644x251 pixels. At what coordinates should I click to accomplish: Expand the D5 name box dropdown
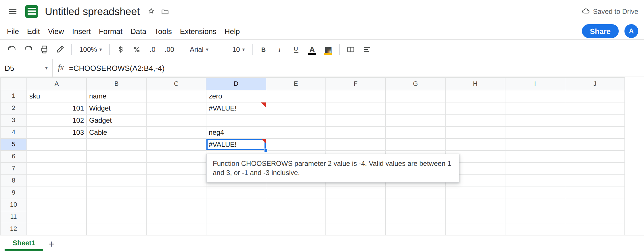coord(46,68)
